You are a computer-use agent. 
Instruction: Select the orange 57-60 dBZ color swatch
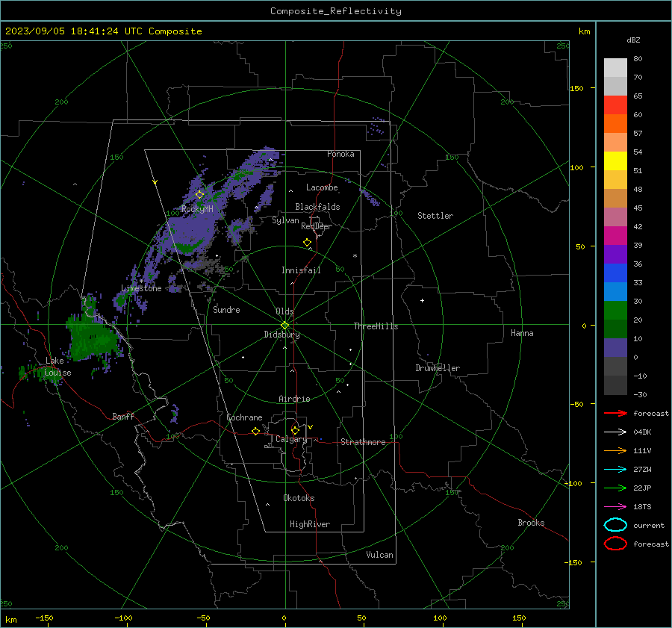tap(615, 124)
